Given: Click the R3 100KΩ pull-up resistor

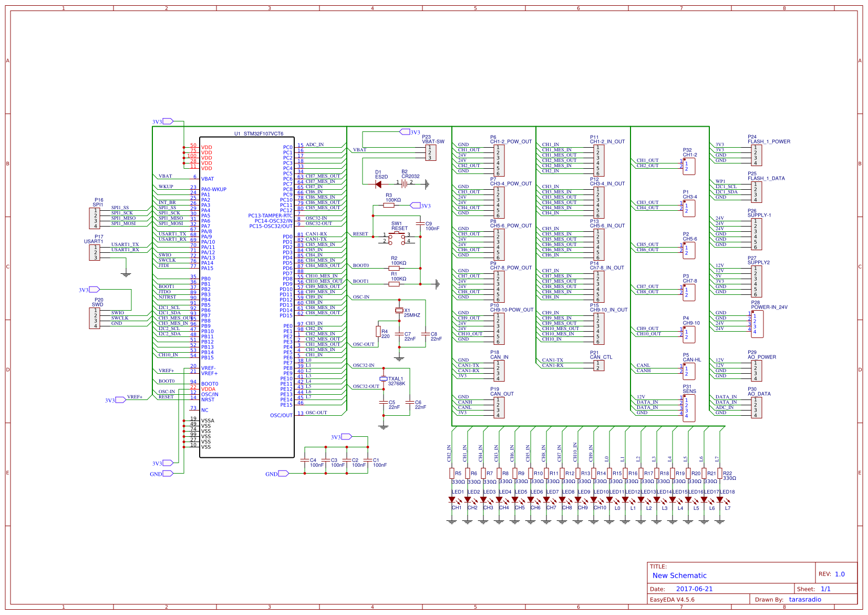Looking at the screenshot, I should (389, 206).
